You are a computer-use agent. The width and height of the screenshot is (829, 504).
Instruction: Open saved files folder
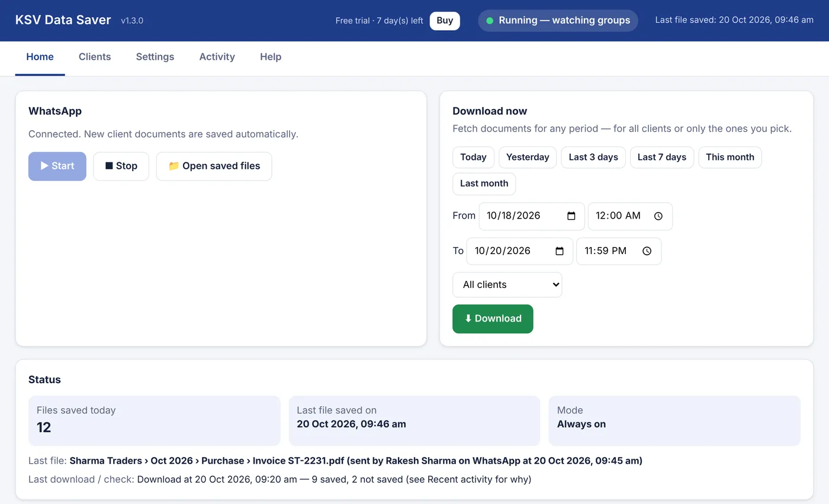214,166
